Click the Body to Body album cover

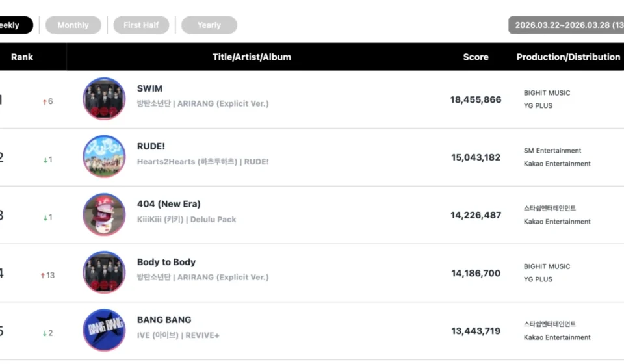pyautogui.click(x=104, y=272)
